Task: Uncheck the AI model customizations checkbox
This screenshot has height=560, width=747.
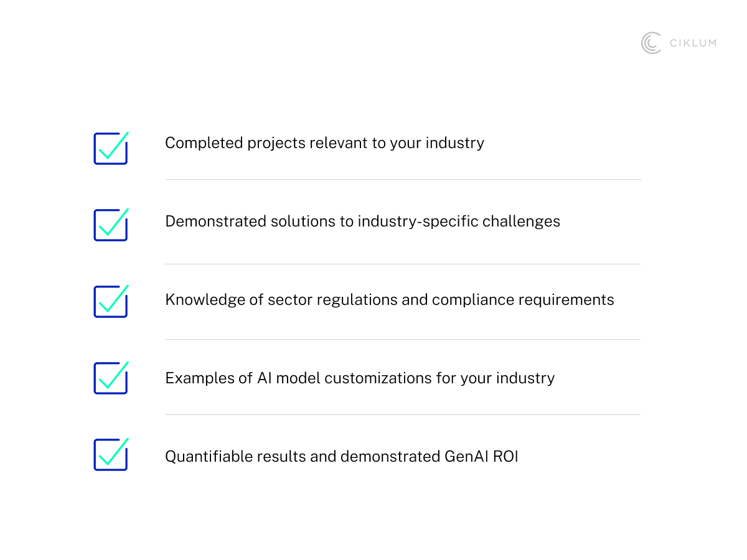Action: (x=111, y=378)
